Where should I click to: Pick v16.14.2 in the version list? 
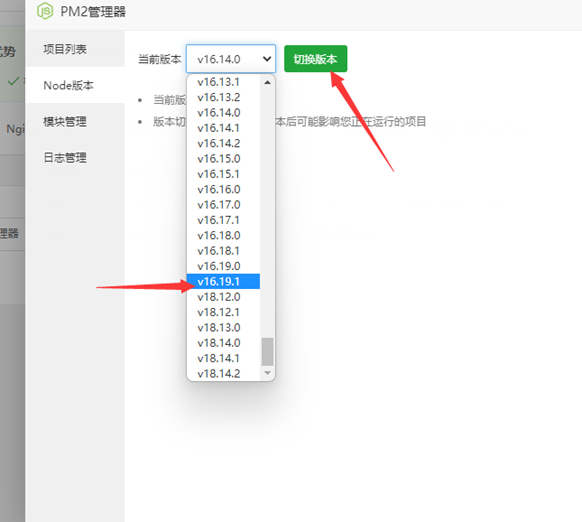[x=223, y=143]
